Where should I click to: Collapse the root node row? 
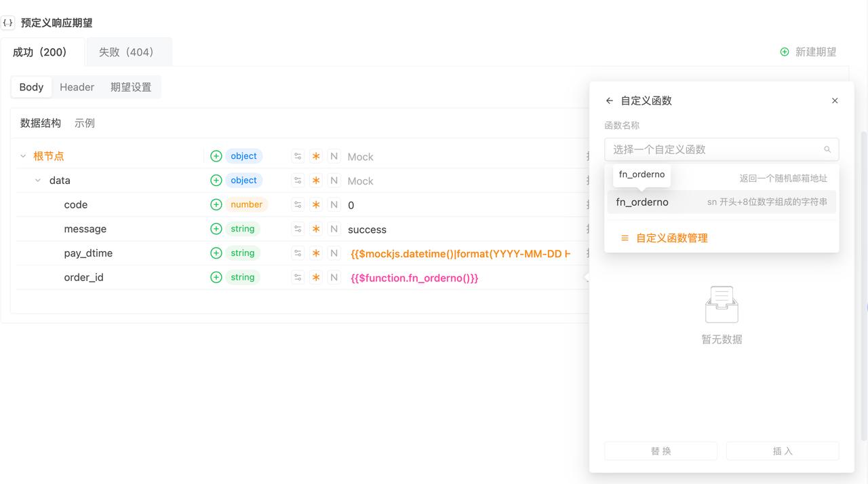[23, 156]
